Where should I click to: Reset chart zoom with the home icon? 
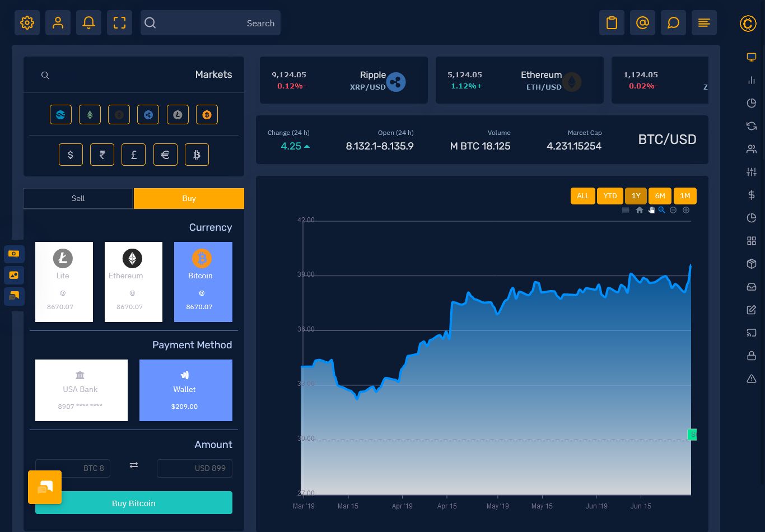tap(640, 210)
